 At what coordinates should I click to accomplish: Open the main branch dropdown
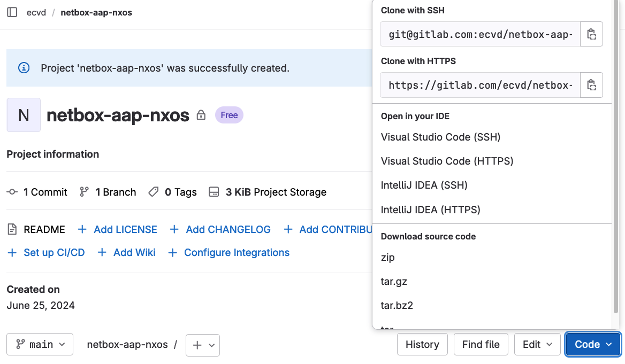coord(40,344)
